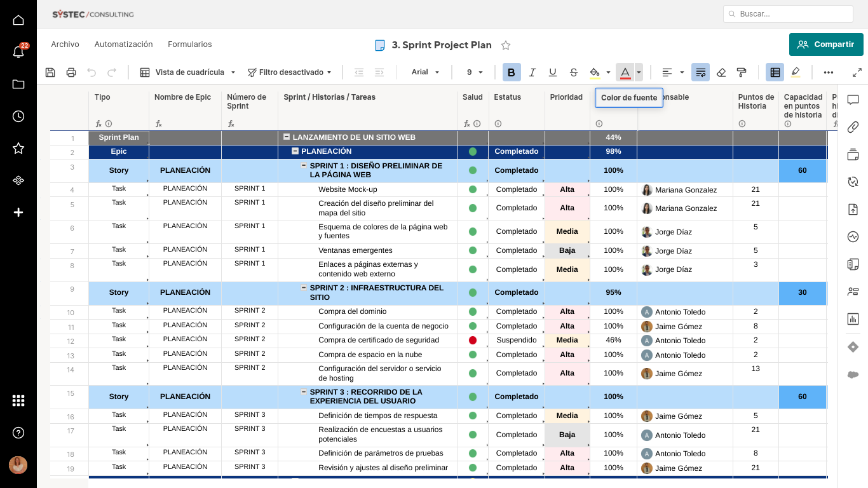The width and height of the screenshot is (868, 488).
Task: Click the Indent icon in toolbar
Action: tap(379, 72)
